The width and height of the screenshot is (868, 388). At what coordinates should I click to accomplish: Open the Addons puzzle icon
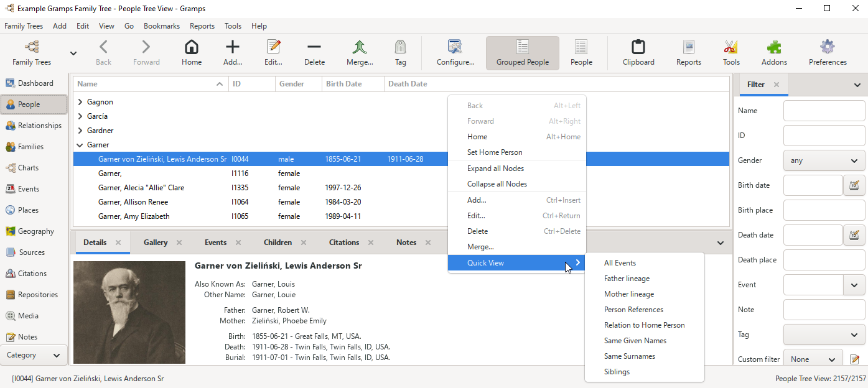[774, 47]
